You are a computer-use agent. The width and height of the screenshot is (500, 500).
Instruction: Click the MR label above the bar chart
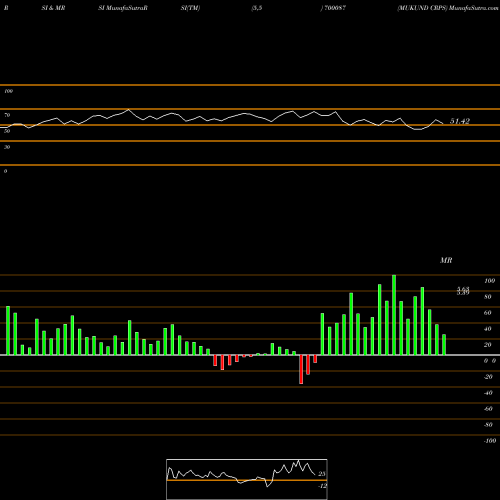click(x=446, y=260)
